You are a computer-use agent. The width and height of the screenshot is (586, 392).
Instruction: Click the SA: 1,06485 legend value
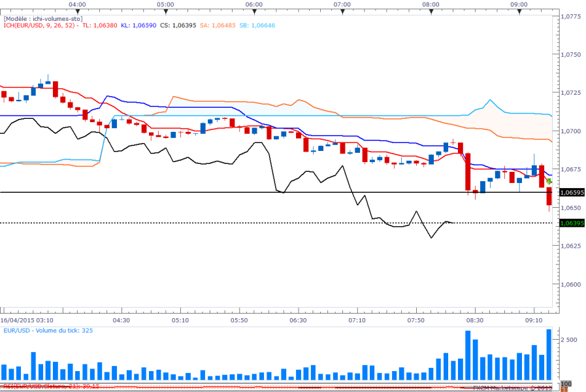(218, 25)
